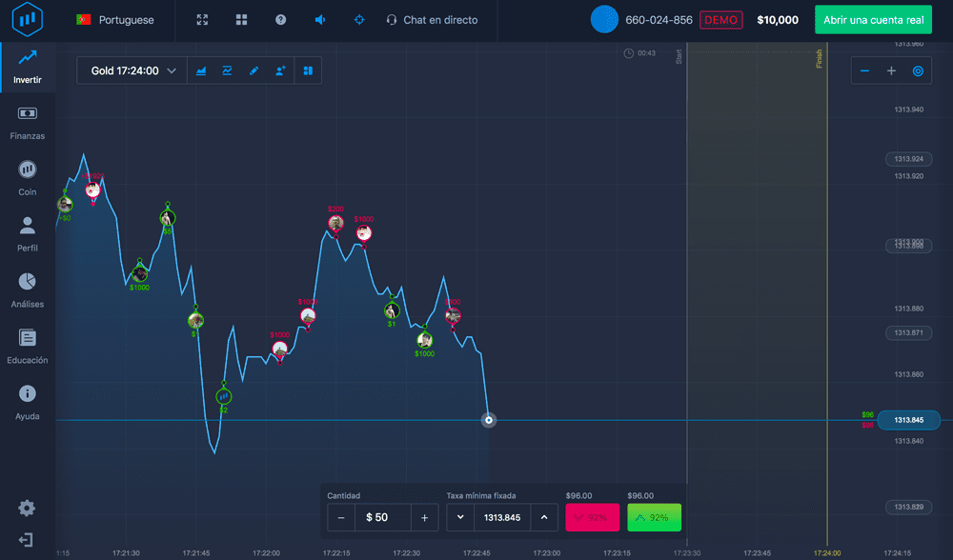
Task: Mute the sound with speaker icon
Action: [x=320, y=20]
